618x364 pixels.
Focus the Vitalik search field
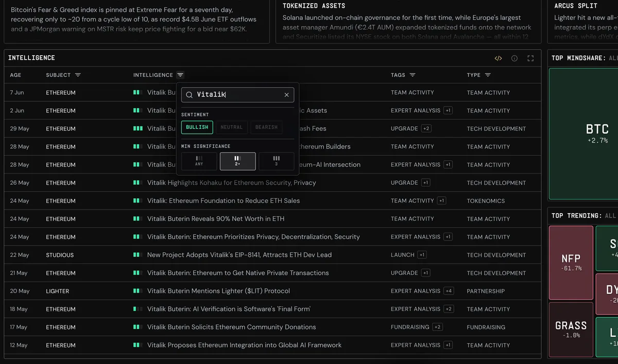[x=237, y=95]
